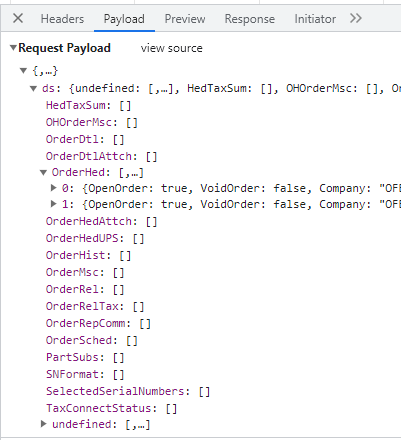Select the OrderHedUPS: [] row
Viewport: 401px width, 440px height.
pos(95,238)
